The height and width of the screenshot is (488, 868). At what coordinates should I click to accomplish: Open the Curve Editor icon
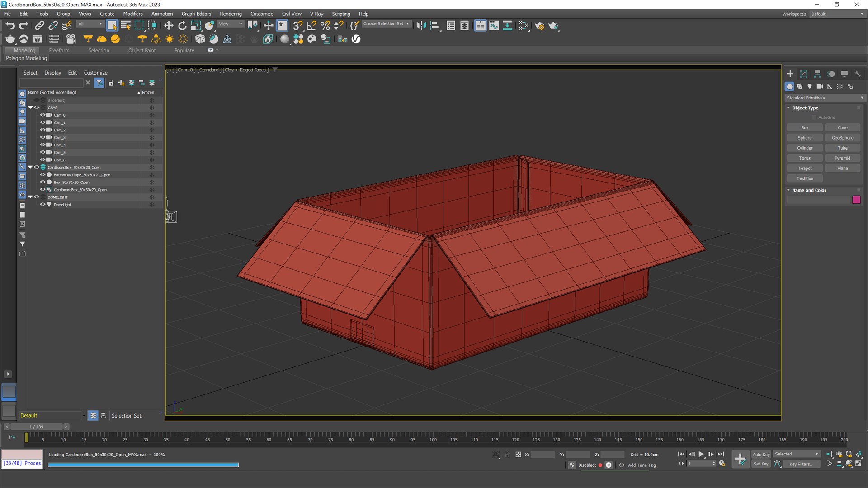(494, 26)
